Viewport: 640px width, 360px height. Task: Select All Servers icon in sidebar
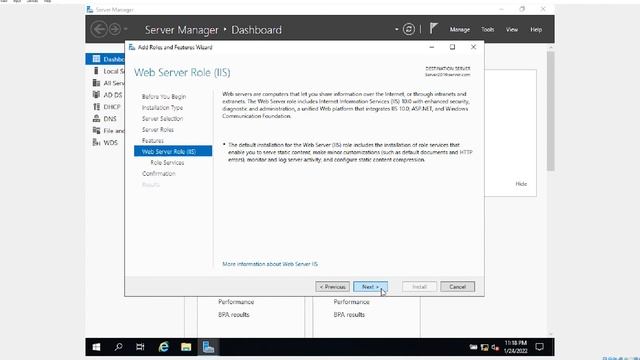(x=96, y=83)
